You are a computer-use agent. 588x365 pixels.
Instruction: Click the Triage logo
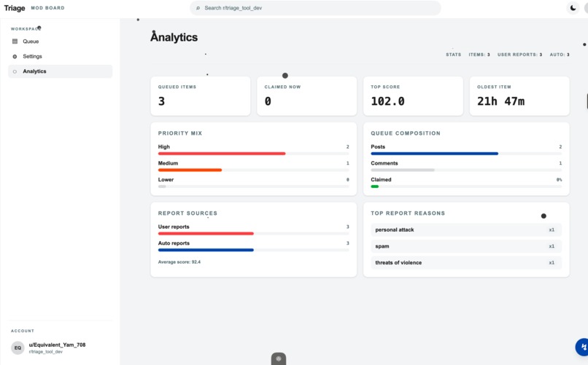coord(15,8)
